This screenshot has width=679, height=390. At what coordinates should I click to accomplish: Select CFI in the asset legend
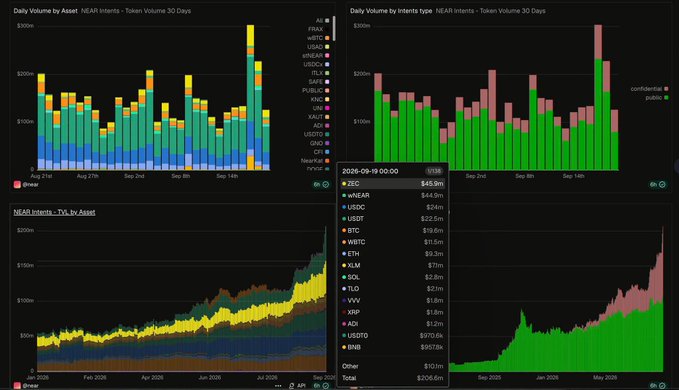321,152
